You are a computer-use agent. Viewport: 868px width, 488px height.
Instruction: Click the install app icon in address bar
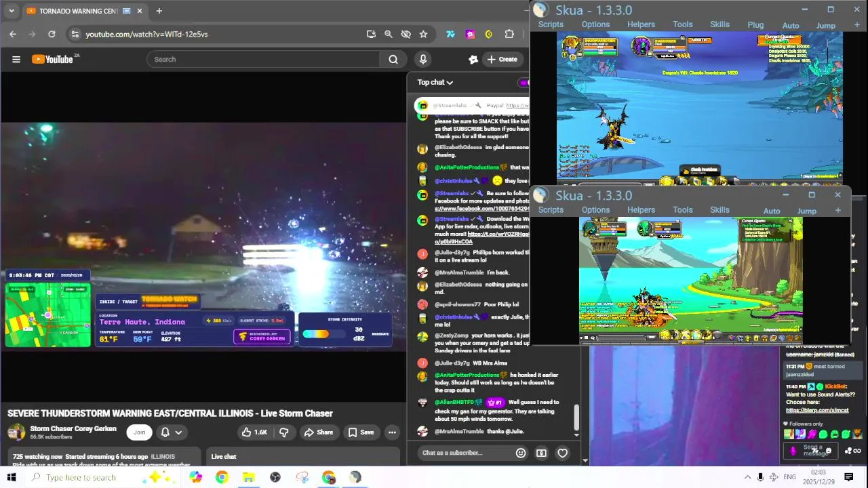pyautogui.click(x=371, y=34)
